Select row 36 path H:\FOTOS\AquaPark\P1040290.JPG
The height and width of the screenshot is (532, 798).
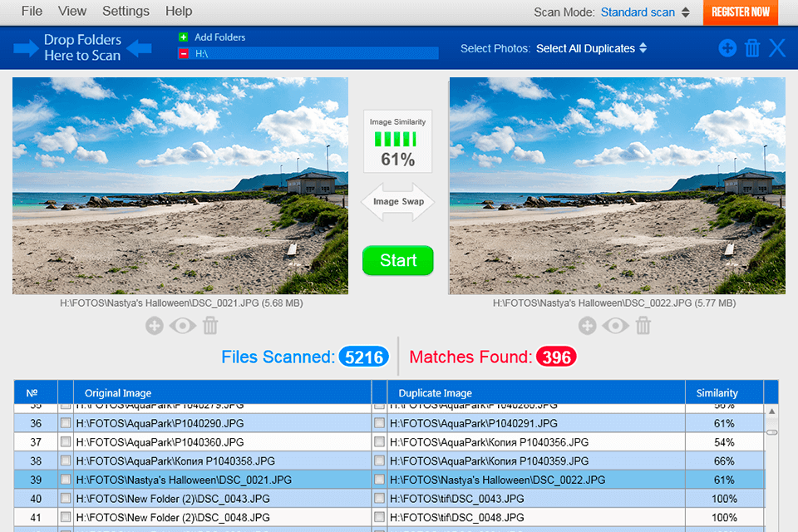(160, 424)
